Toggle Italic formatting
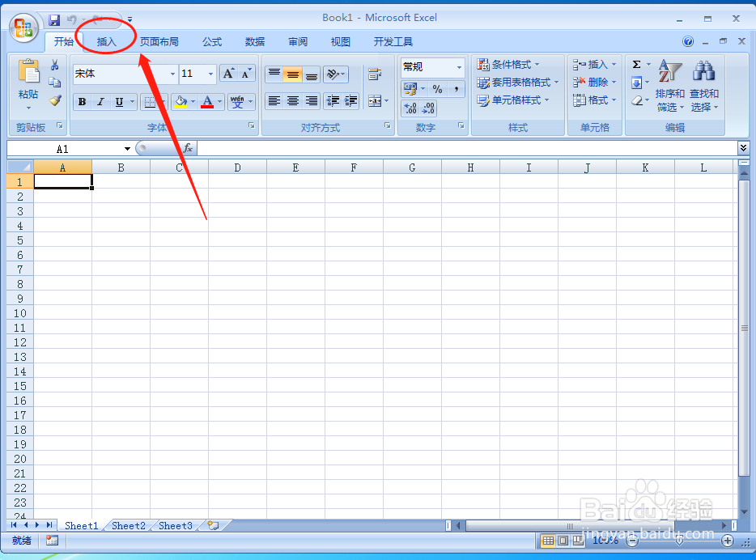This screenshot has width=756, height=560. coord(100,102)
